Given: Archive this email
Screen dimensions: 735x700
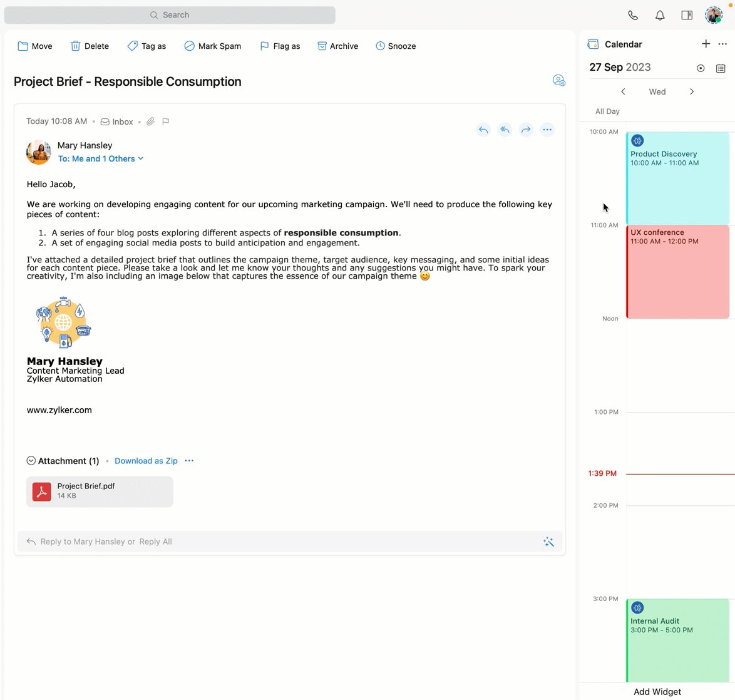Looking at the screenshot, I should point(338,46).
